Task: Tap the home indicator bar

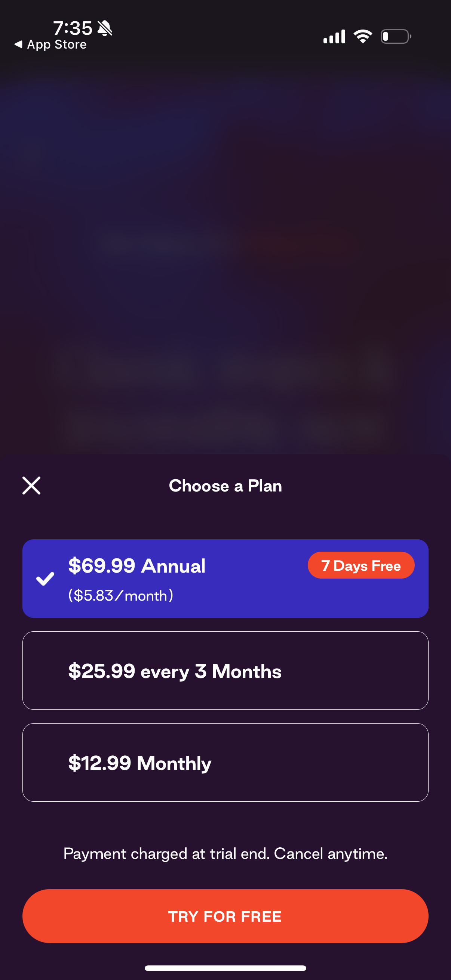Action: pyautogui.click(x=225, y=968)
